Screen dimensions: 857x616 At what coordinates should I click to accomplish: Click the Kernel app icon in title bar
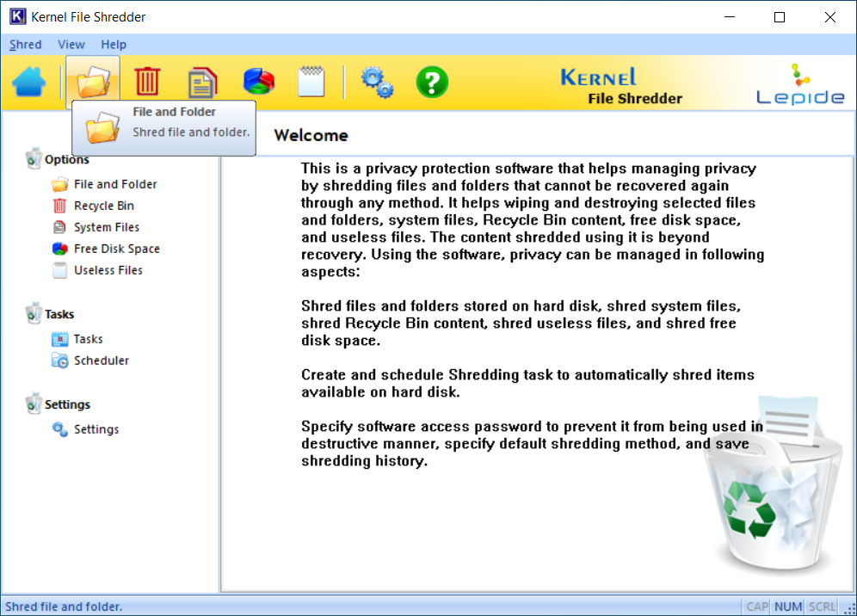point(17,16)
